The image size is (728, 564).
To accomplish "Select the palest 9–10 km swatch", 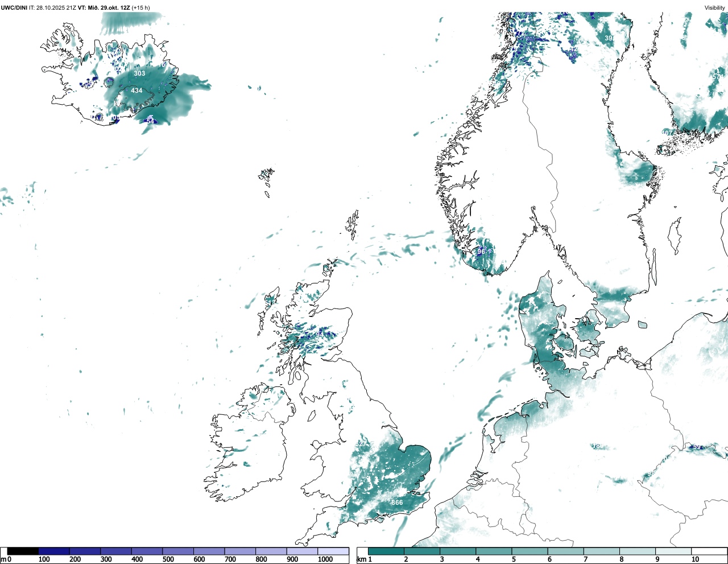I will tap(673, 551).
